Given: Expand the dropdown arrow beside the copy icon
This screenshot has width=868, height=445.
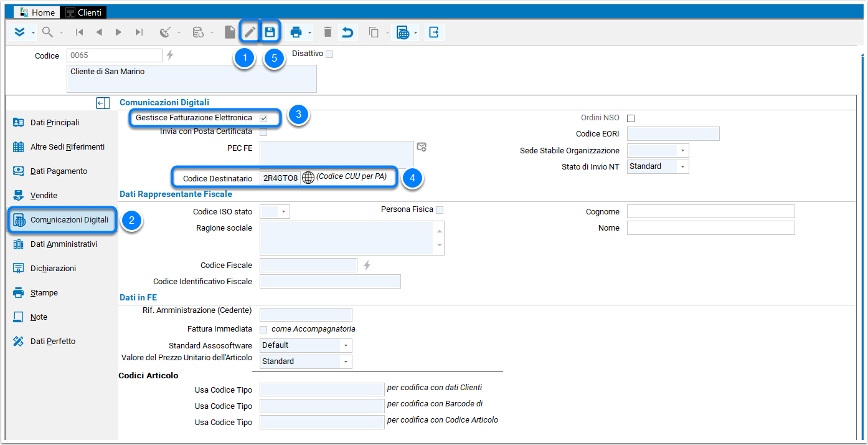Looking at the screenshot, I should point(387,33).
